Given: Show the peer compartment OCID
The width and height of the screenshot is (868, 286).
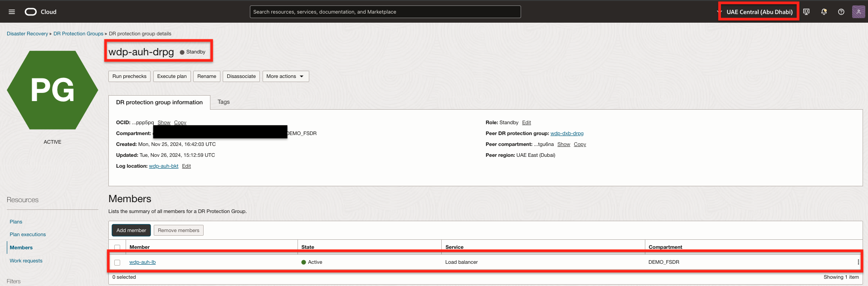Looking at the screenshot, I should pyautogui.click(x=564, y=144).
